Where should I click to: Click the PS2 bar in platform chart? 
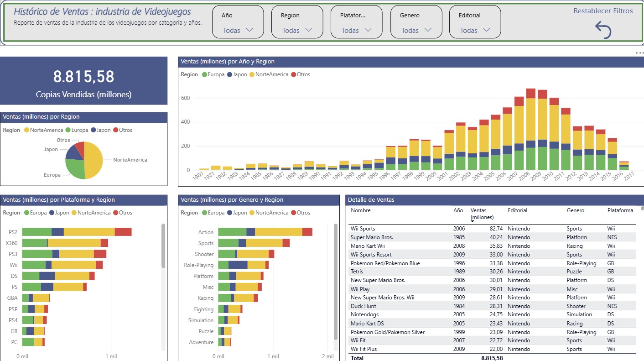(77, 232)
